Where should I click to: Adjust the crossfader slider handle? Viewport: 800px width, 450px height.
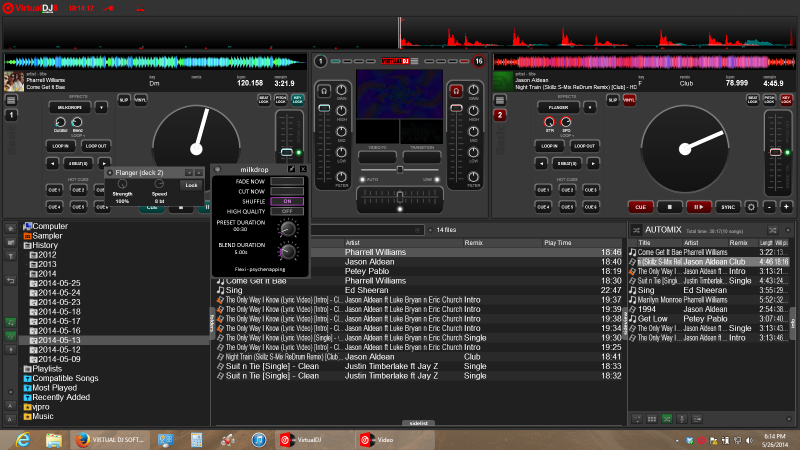[x=400, y=196]
